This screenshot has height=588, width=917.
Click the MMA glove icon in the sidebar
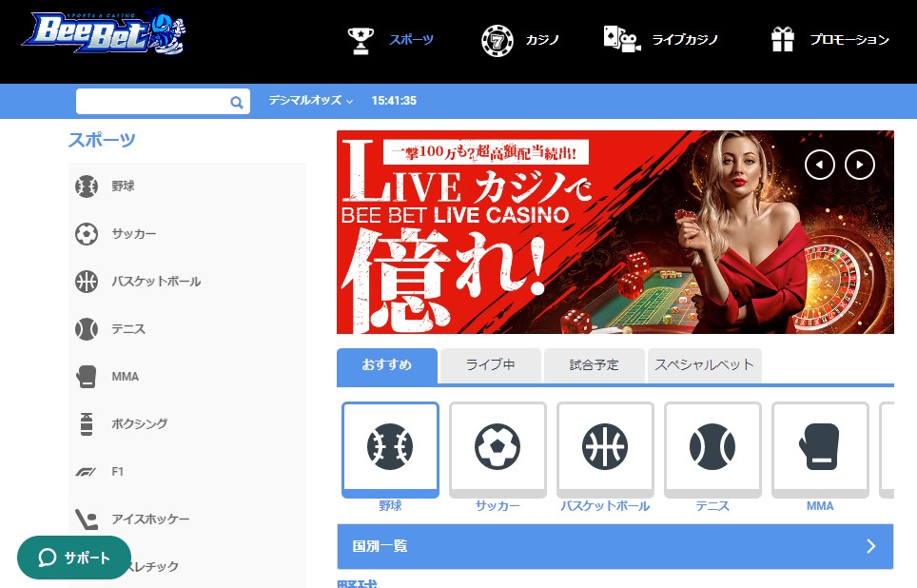click(87, 377)
